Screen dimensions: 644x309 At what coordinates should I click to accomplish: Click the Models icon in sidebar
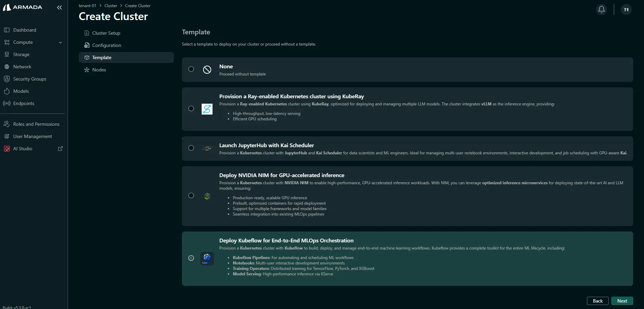click(7, 91)
